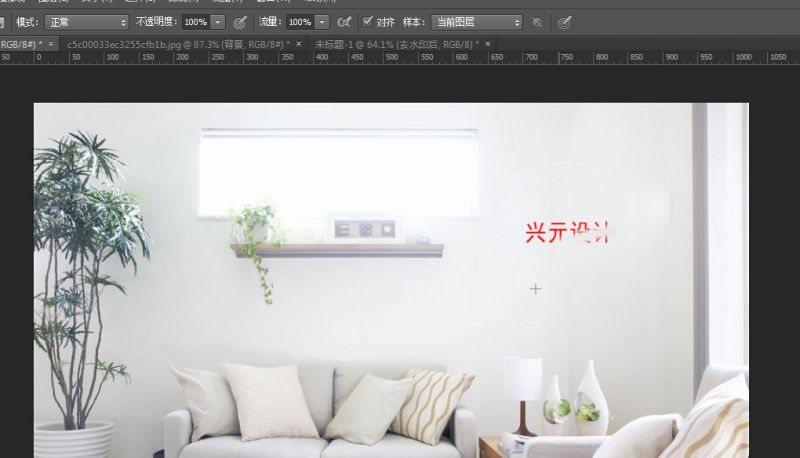The width and height of the screenshot is (800, 458).
Task: Close the c5c00033ec3255cfb1b.jpg tab
Action: pyautogui.click(x=298, y=44)
